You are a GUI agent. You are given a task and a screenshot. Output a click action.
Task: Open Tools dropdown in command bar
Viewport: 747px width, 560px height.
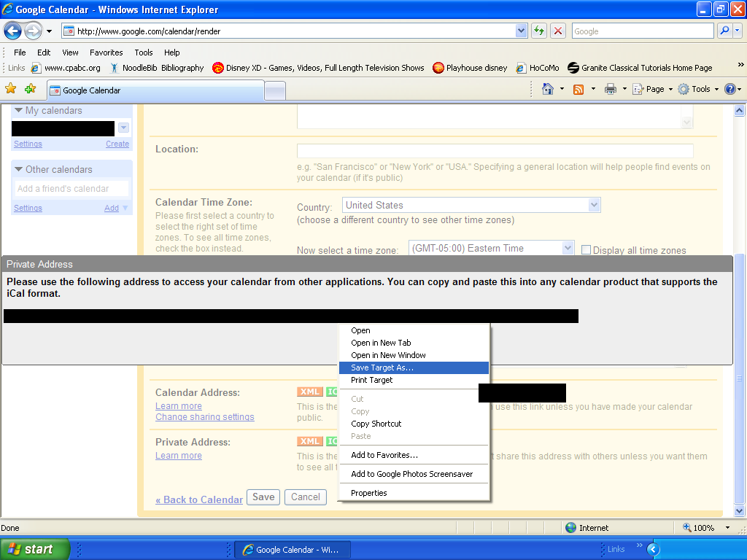pos(699,89)
